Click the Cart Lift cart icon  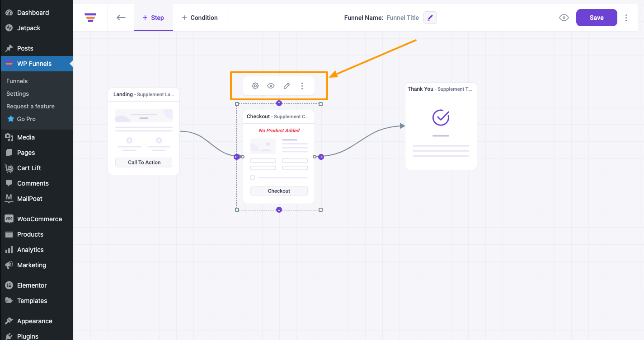pyautogui.click(x=9, y=168)
